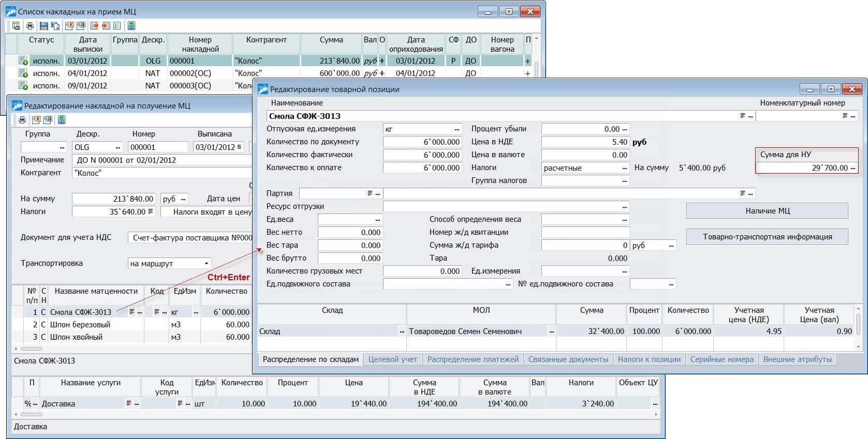Click list icon in Налоги 35`640.00 field
Viewport: 868px width, 439px height.
pos(151,211)
